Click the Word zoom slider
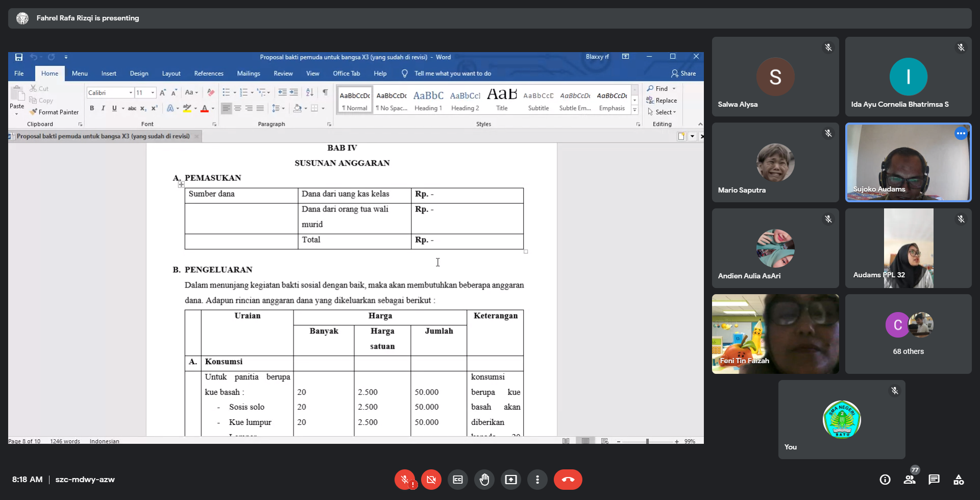The height and width of the screenshot is (500, 980). tap(647, 441)
